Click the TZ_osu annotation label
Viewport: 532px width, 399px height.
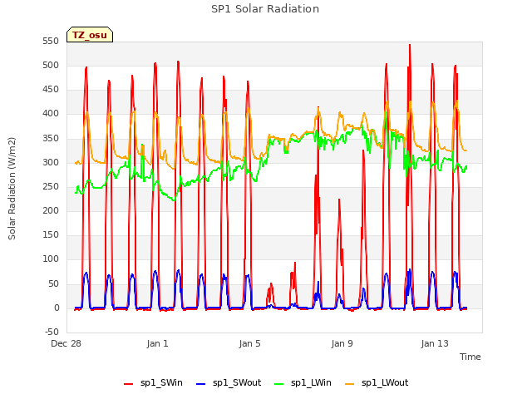coord(90,35)
